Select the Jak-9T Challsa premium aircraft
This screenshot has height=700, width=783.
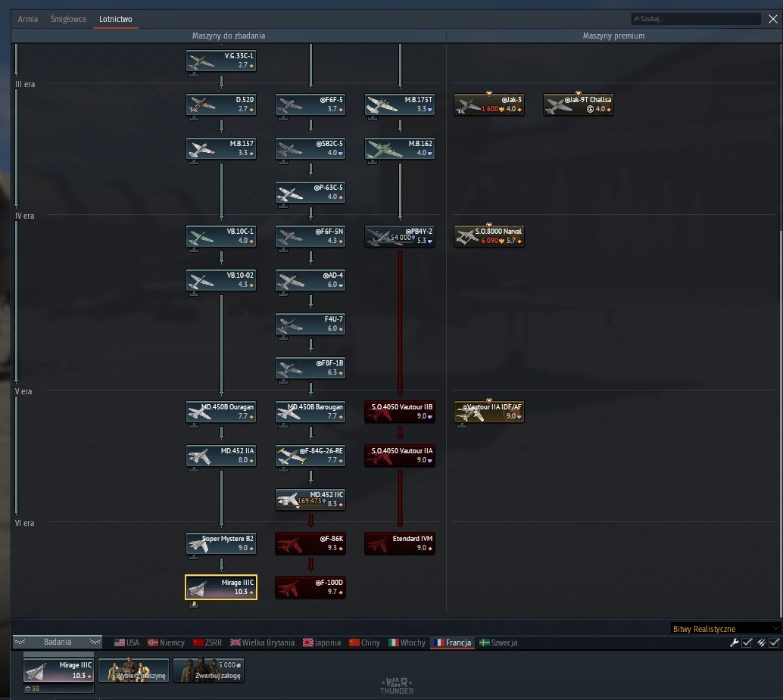click(579, 104)
